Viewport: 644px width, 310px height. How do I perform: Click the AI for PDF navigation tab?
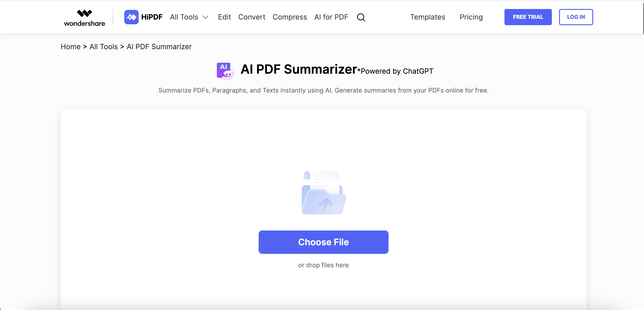pos(331,17)
